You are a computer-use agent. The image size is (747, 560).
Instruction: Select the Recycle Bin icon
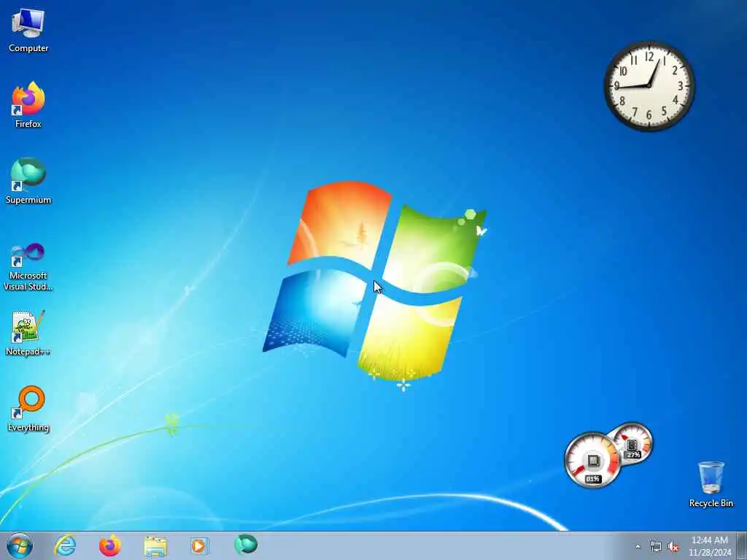(711, 484)
